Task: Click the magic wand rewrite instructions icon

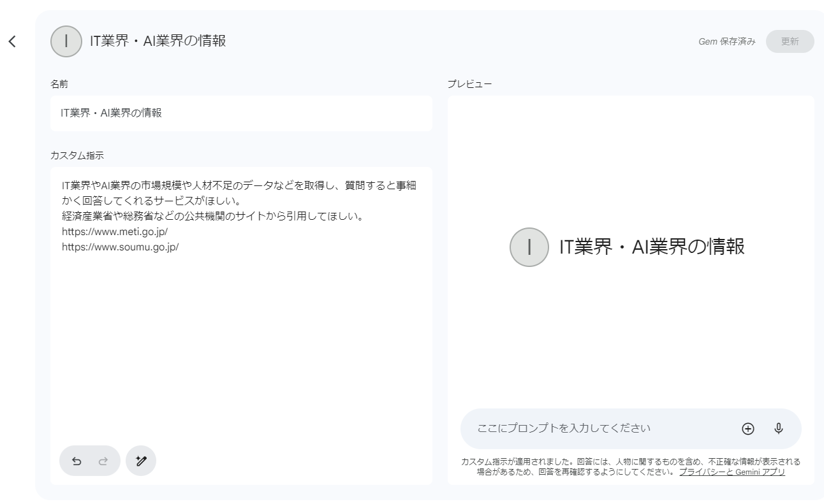Action: click(x=141, y=461)
